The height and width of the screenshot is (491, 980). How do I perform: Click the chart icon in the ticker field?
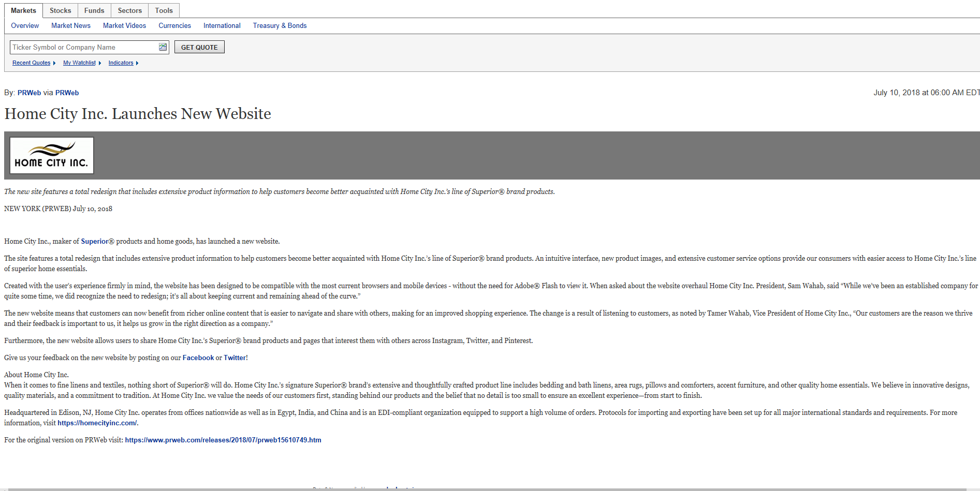tap(163, 47)
